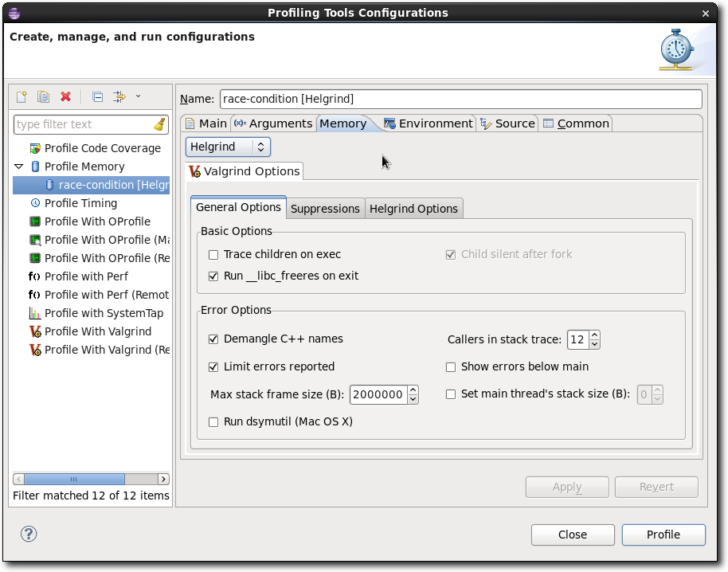Click the clear filter text broom icon
728x572 pixels.
(159, 124)
